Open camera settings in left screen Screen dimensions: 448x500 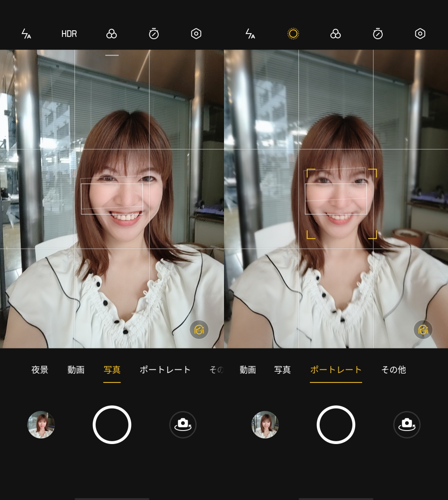pyautogui.click(x=196, y=34)
